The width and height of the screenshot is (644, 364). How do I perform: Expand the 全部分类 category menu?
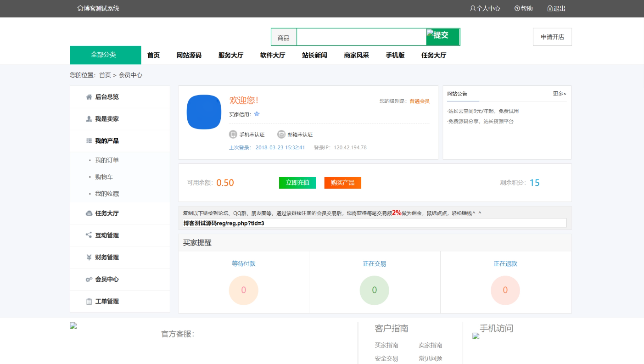pyautogui.click(x=105, y=55)
